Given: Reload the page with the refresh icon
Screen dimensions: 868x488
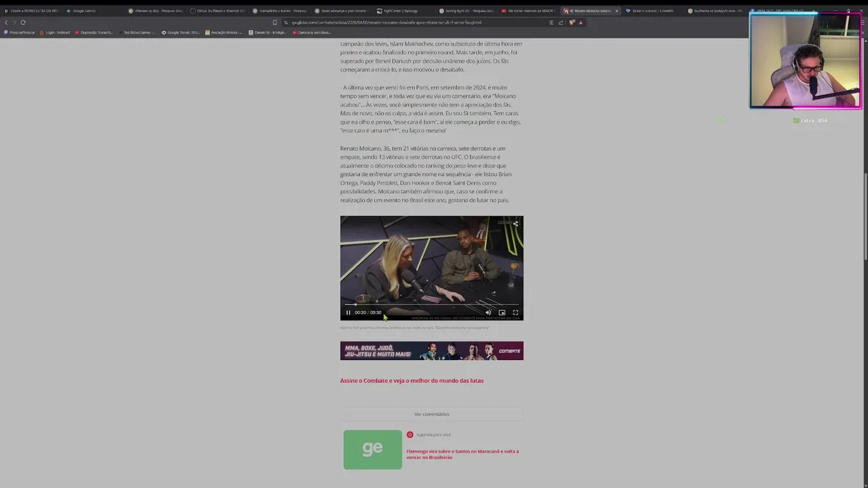Looking at the screenshot, I should click(23, 22).
